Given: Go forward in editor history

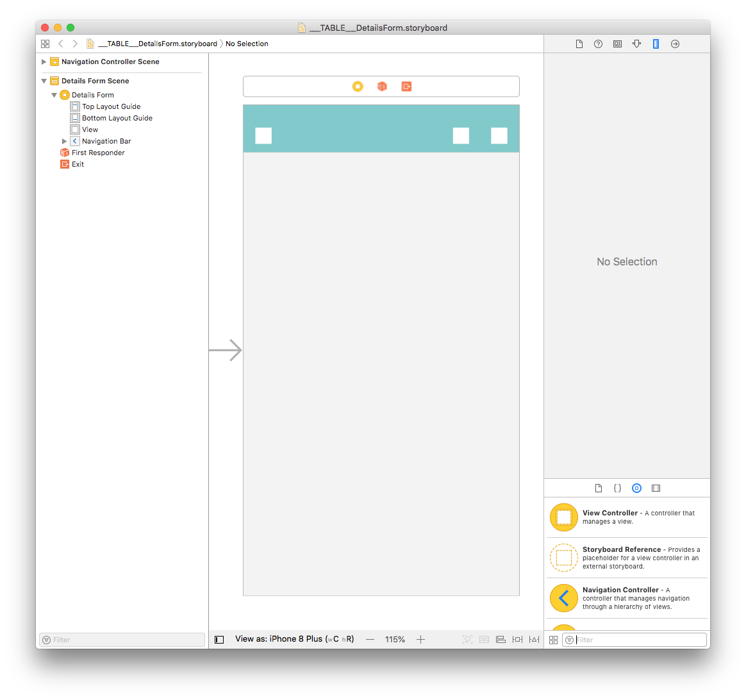Looking at the screenshot, I should (75, 44).
